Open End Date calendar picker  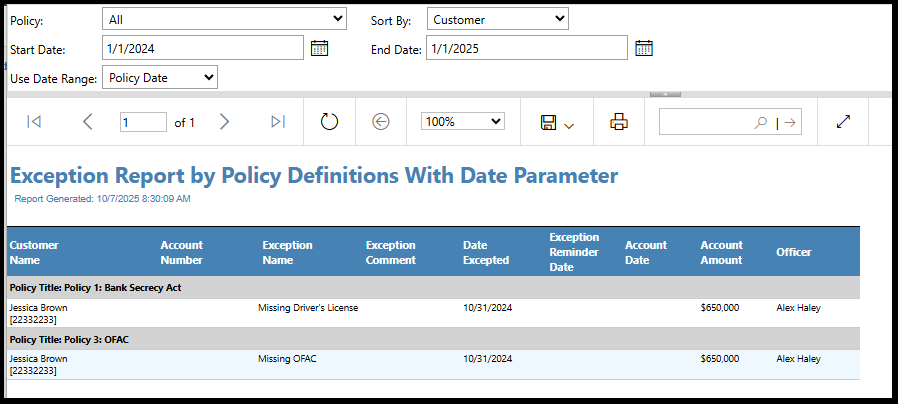(x=644, y=48)
